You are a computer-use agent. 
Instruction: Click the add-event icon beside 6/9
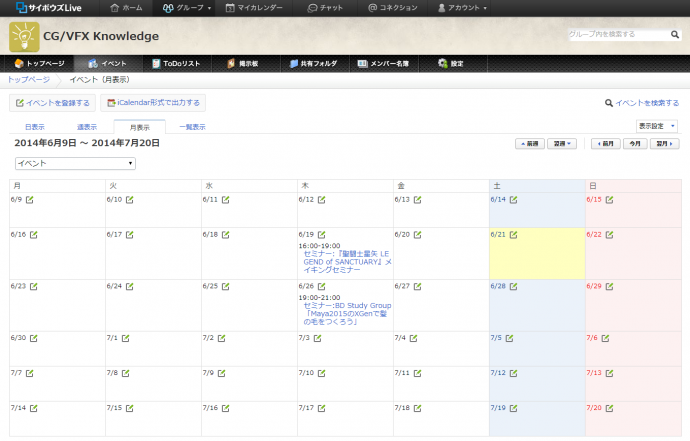(x=30, y=199)
